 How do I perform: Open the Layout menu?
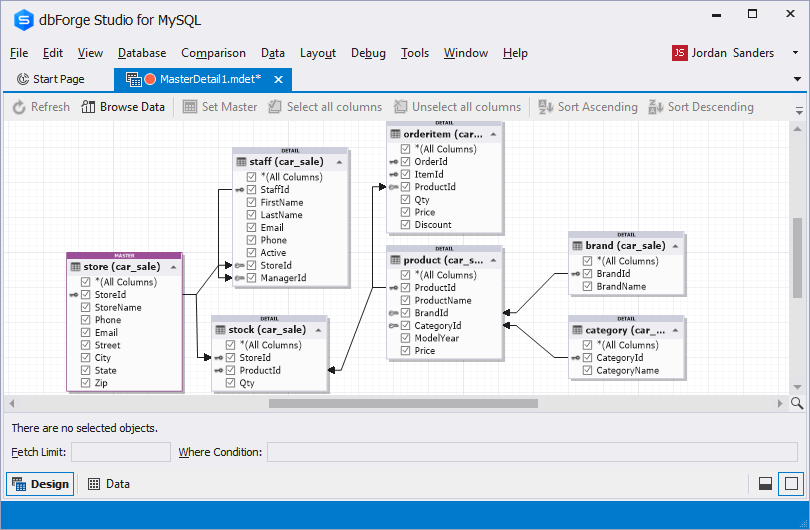[318, 53]
